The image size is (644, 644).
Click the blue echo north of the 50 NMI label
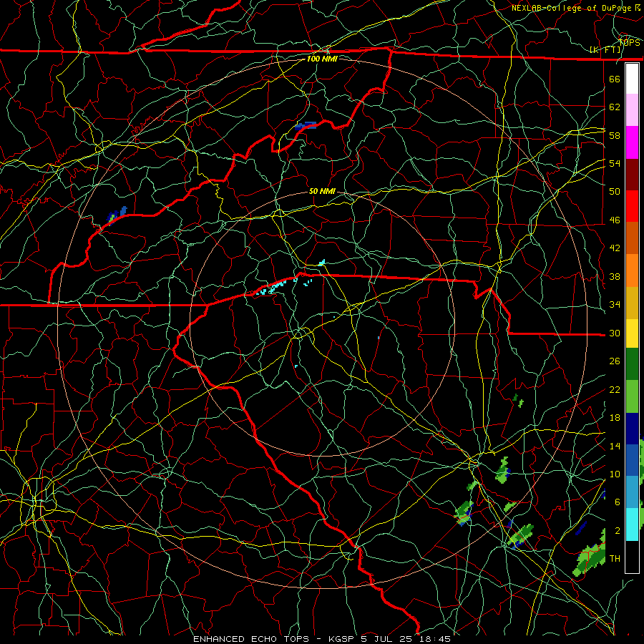pyautogui.click(x=306, y=126)
